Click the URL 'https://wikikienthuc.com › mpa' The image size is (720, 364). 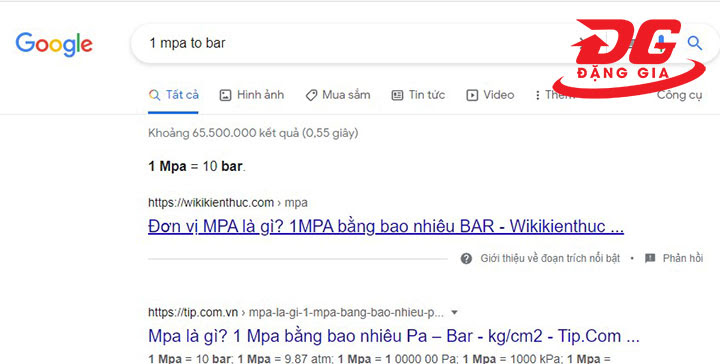coord(228,202)
